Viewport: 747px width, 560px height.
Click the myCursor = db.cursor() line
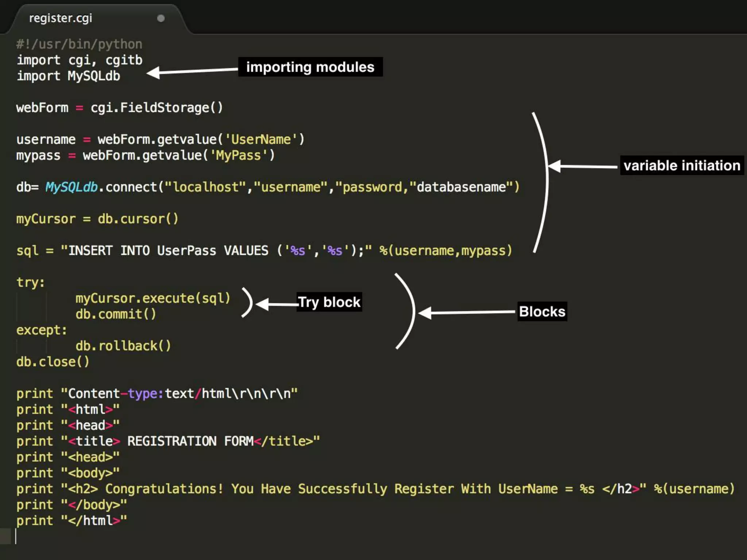[x=97, y=219]
